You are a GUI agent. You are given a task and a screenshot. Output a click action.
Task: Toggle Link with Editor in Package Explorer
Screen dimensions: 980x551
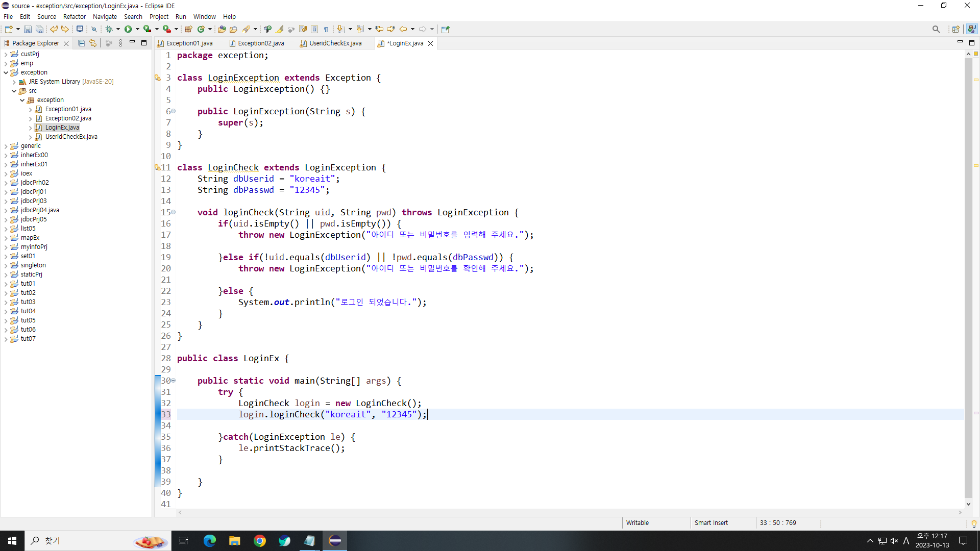tap(92, 43)
